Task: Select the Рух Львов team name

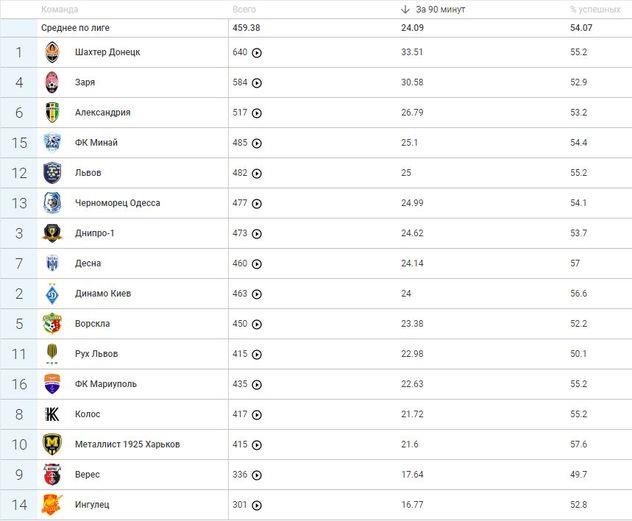Action: [x=98, y=354]
